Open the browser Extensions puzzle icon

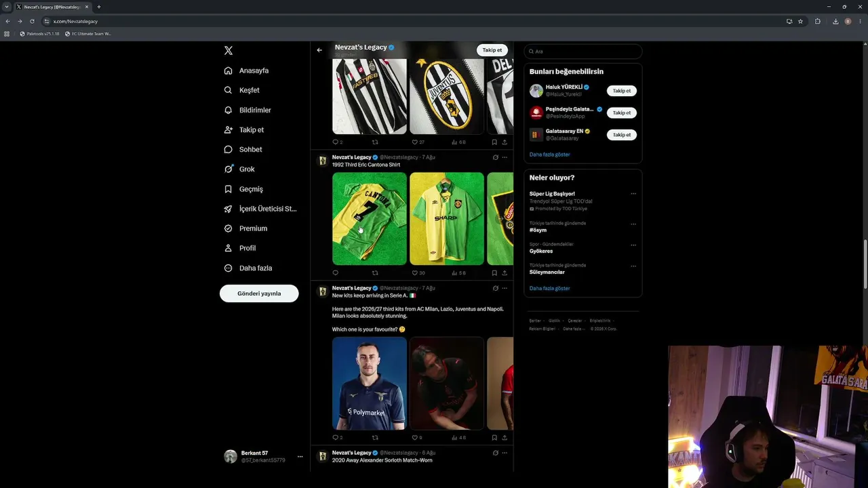click(x=817, y=21)
